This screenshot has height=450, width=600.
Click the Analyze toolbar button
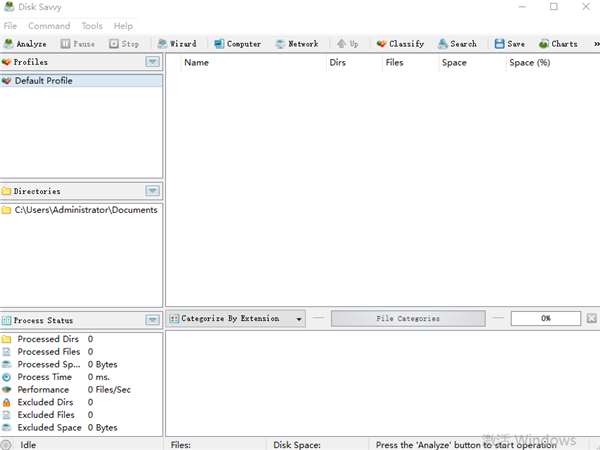pyautogui.click(x=26, y=44)
